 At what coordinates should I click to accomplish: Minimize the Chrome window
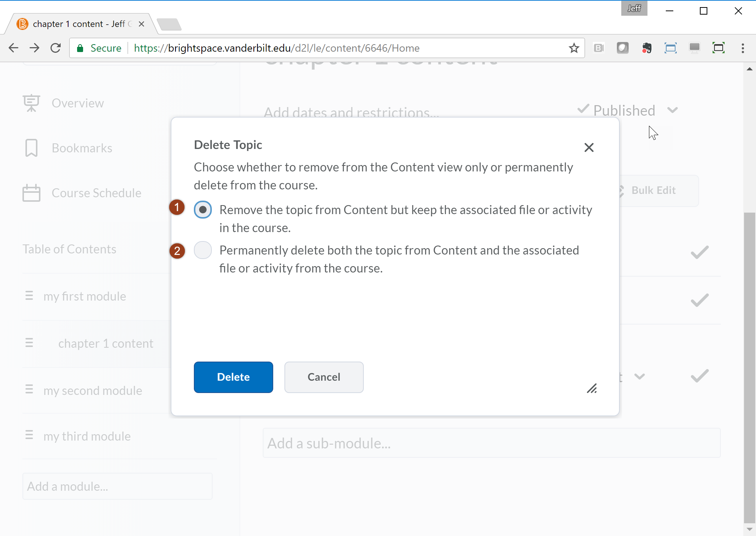pos(670,11)
